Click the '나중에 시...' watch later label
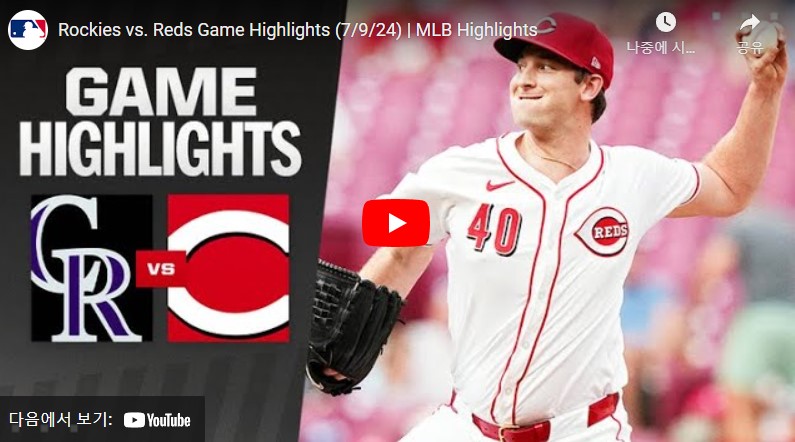This screenshot has height=442, width=795. pyautogui.click(x=661, y=48)
